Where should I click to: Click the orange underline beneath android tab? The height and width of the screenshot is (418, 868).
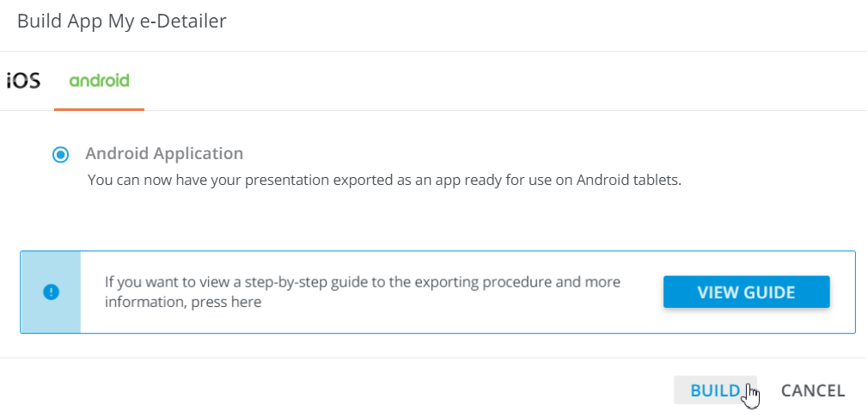click(x=99, y=109)
